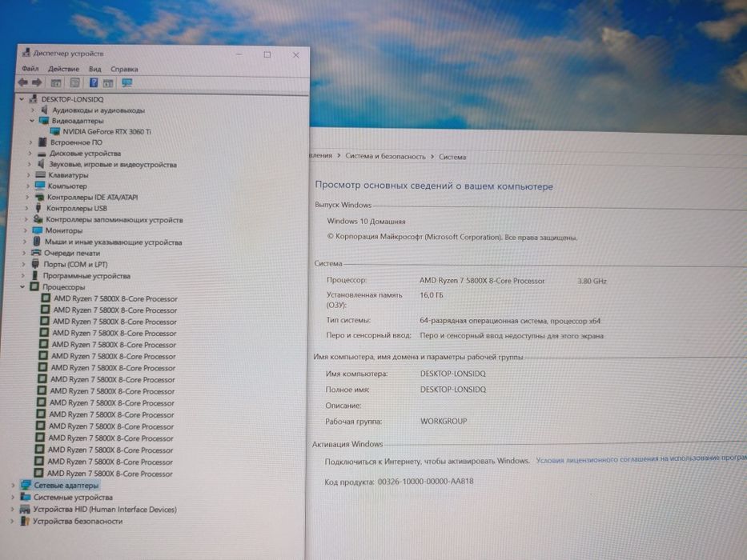Collapse the Видеоадаптеры branch arrow
Image resolution: width=747 pixels, height=560 pixels.
pyautogui.click(x=32, y=121)
